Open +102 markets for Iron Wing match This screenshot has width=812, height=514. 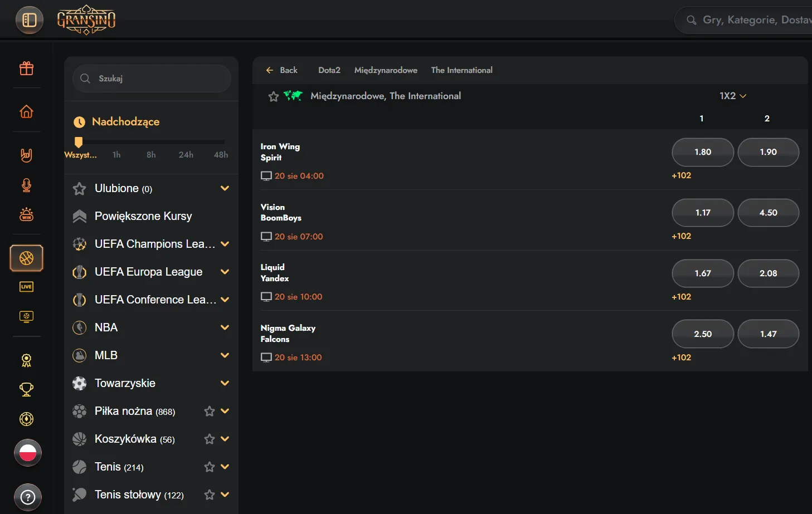(x=682, y=175)
